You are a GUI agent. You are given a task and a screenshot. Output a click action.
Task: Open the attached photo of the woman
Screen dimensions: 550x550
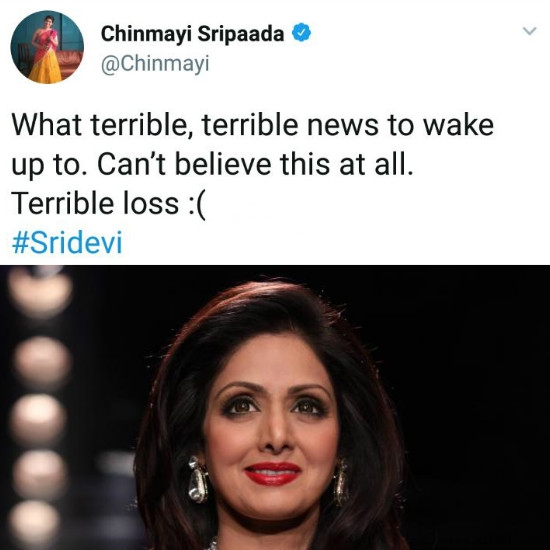click(x=275, y=408)
